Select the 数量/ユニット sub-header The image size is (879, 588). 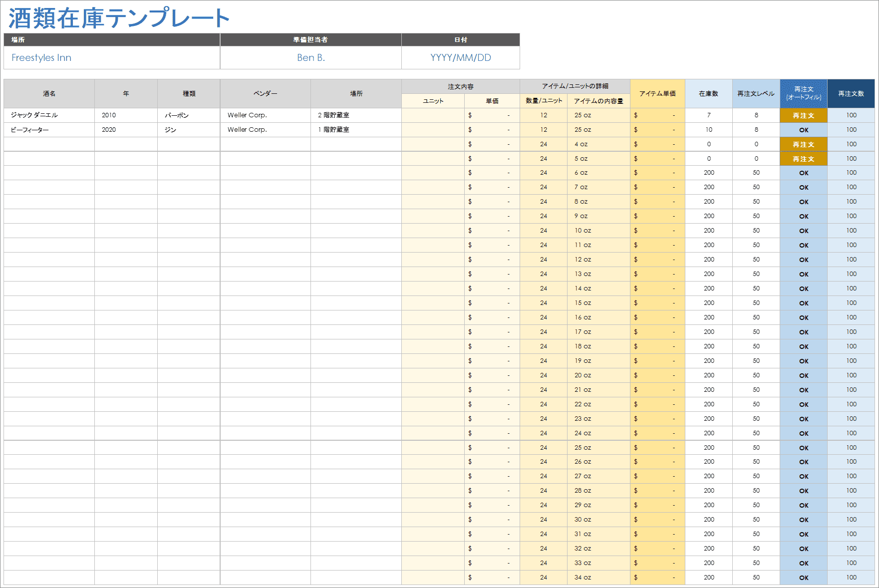[x=544, y=101]
